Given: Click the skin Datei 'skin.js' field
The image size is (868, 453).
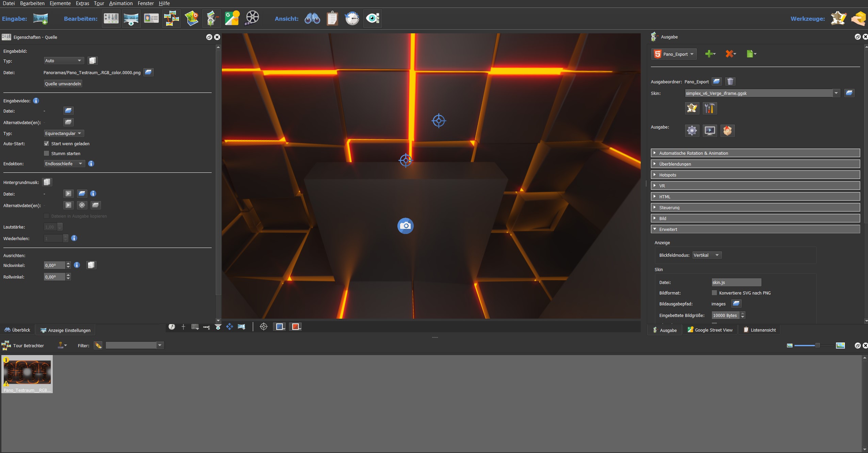Looking at the screenshot, I should [x=736, y=282].
